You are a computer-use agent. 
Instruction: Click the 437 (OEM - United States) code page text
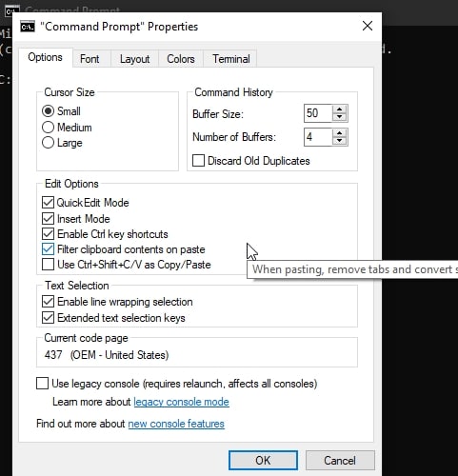tap(107, 355)
